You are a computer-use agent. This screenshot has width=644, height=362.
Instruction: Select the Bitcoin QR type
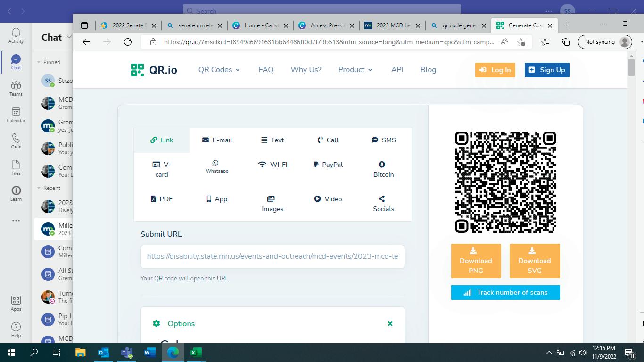pyautogui.click(x=384, y=169)
